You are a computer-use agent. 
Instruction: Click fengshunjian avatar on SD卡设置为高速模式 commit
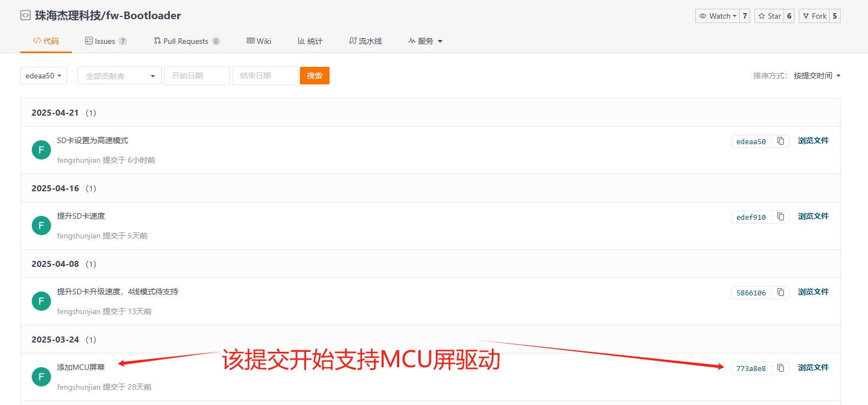click(x=41, y=150)
